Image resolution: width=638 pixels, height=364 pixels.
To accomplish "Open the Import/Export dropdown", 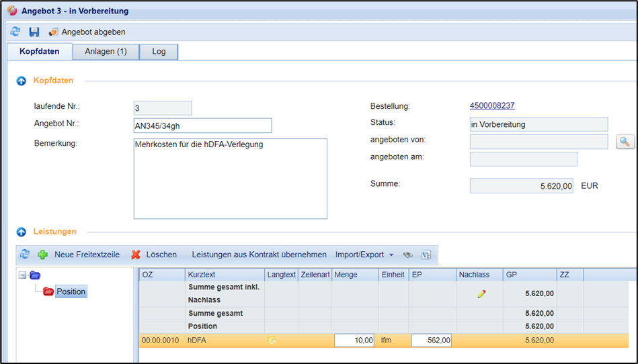I will [364, 255].
